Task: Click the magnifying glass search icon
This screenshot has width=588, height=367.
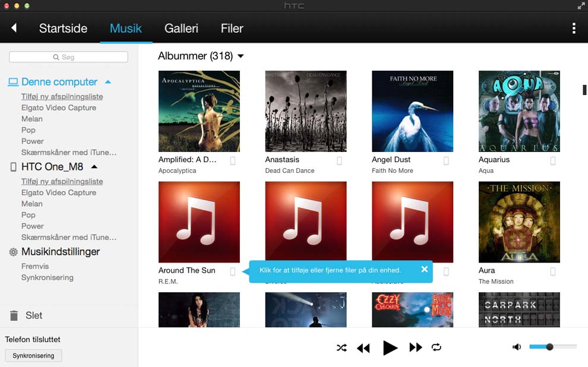Action: point(56,57)
